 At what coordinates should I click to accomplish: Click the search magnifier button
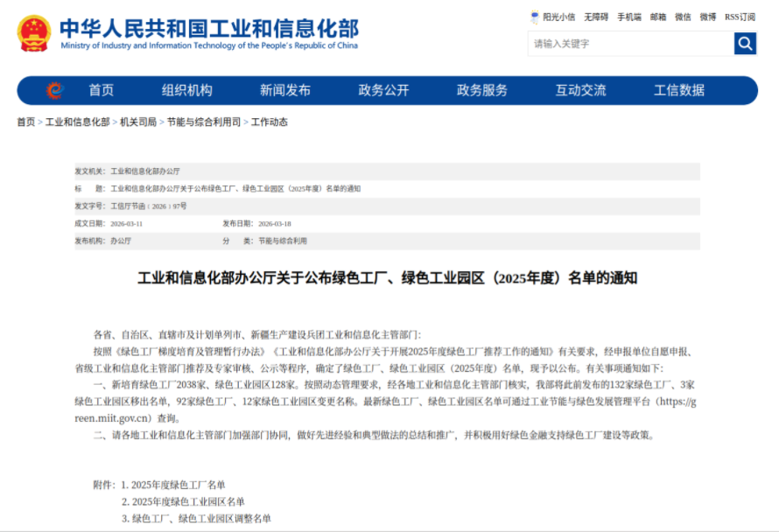coord(745,44)
